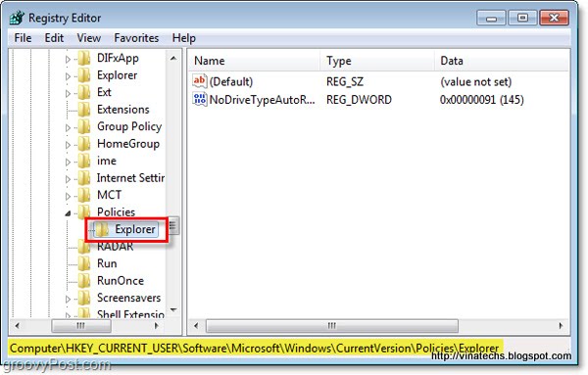Click the Internet Settings folder icon
Screen dimensions: 588x375
pyautogui.click(x=84, y=178)
